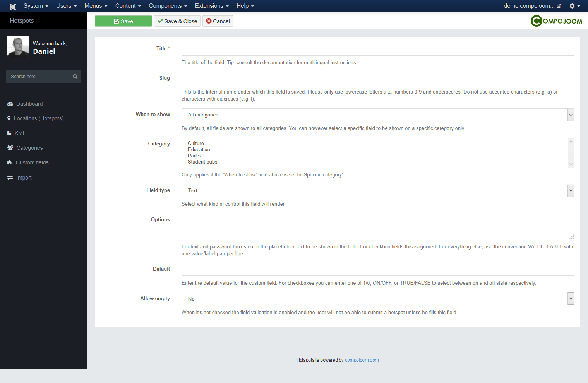Click the external link icon beside demo.compojoom
588x383 pixels.
pos(559,6)
